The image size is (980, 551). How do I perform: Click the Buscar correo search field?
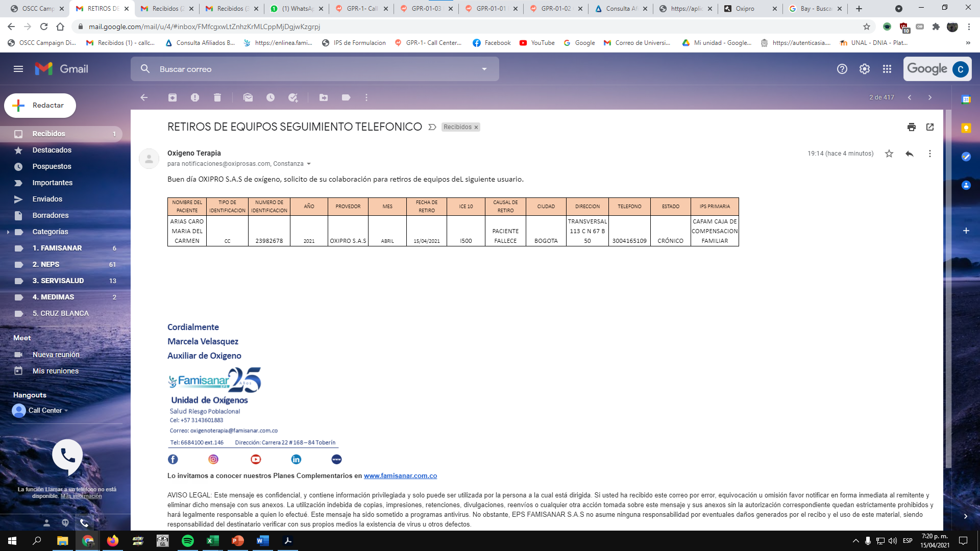pos(314,69)
